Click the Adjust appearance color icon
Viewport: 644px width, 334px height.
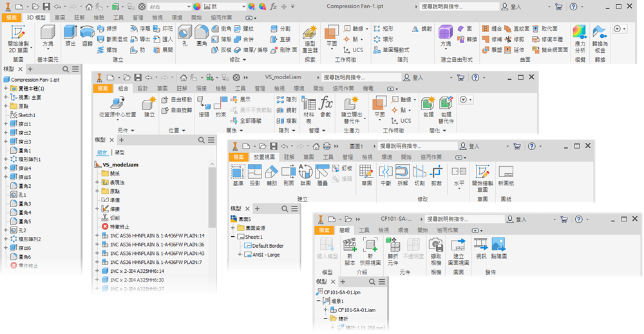click(x=252, y=6)
